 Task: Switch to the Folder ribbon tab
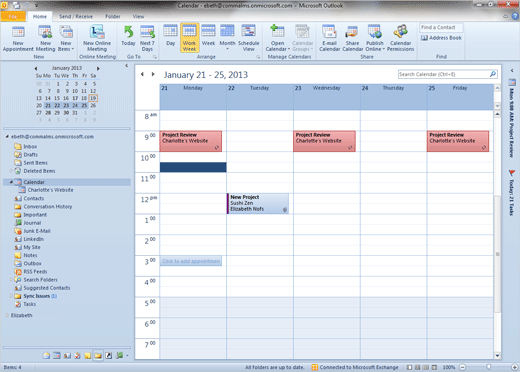pos(113,16)
